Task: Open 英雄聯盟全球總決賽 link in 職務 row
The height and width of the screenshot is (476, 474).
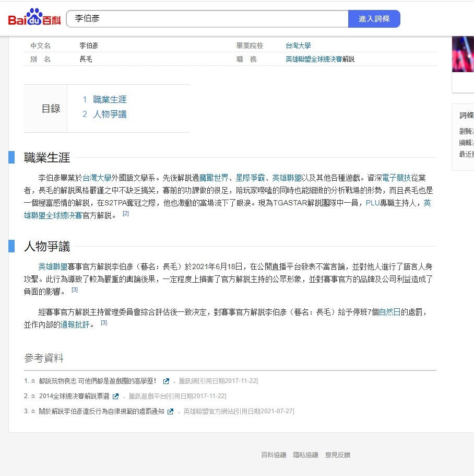Action: pyautogui.click(x=314, y=59)
